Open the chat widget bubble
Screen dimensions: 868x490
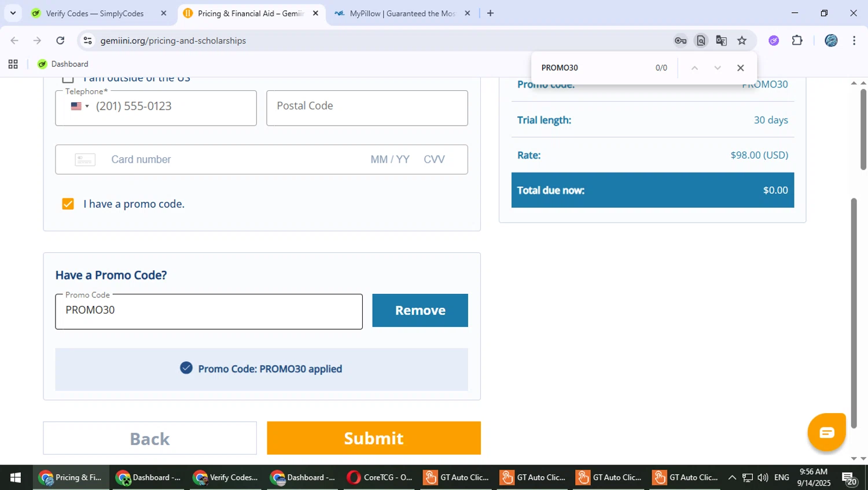point(827,432)
